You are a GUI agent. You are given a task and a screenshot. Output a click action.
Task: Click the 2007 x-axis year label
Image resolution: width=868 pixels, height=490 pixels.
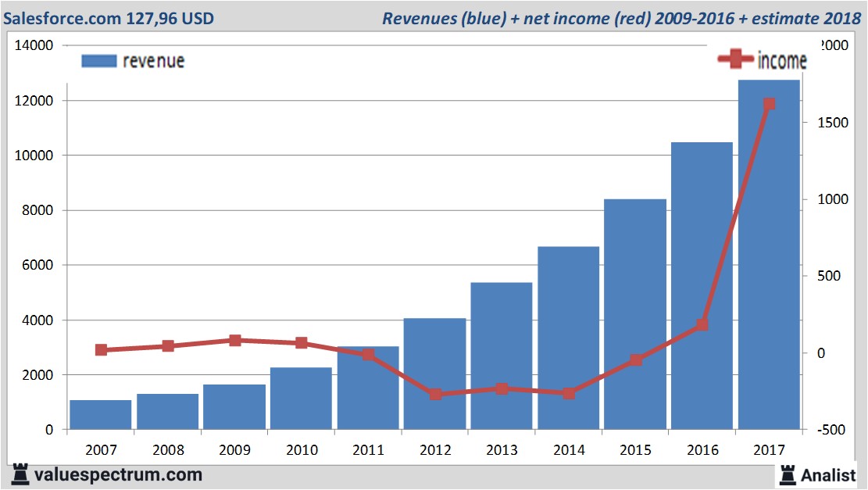[x=101, y=449]
